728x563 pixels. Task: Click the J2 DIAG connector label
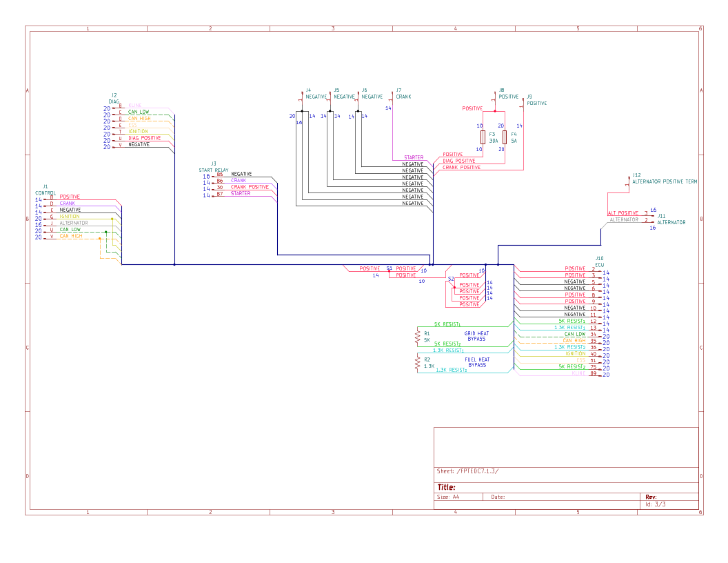tap(113, 98)
